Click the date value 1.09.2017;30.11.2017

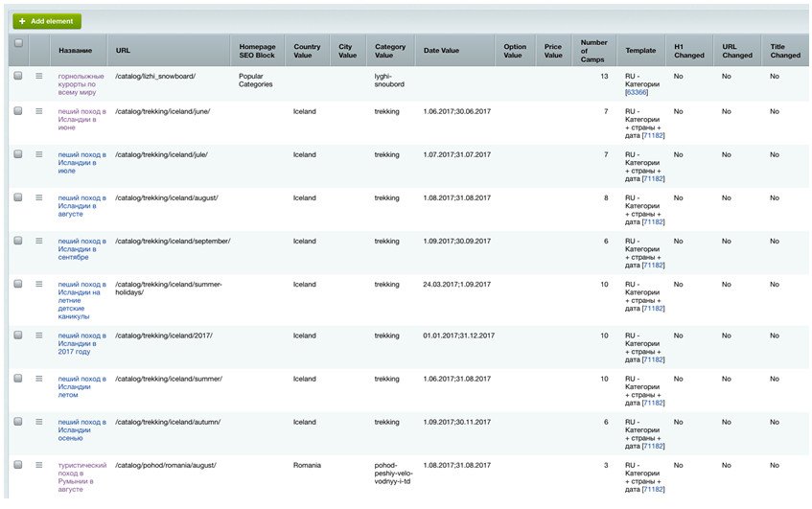click(456, 422)
